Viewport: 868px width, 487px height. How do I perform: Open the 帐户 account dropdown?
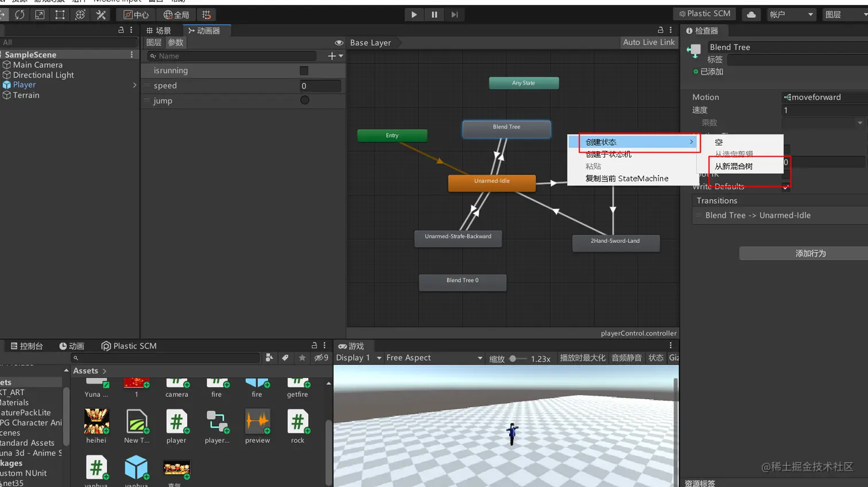coord(792,14)
